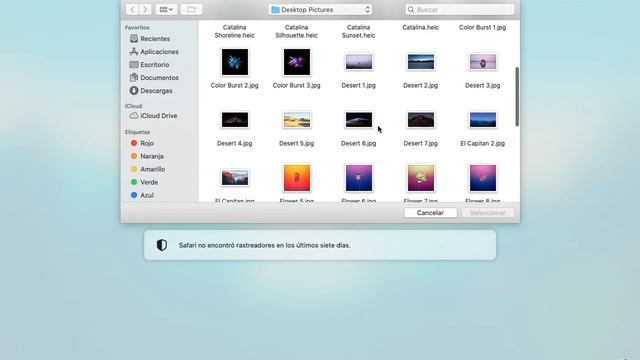640x360 pixels.
Task: Select the Color Burst 2.jpg thumbnail
Action: pyautogui.click(x=235, y=62)
